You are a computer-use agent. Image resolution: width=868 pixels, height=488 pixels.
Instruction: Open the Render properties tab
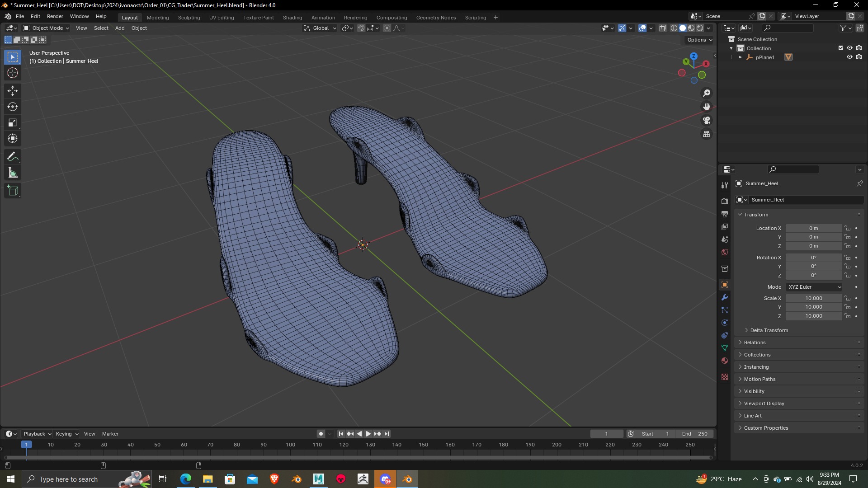[725, 201]
